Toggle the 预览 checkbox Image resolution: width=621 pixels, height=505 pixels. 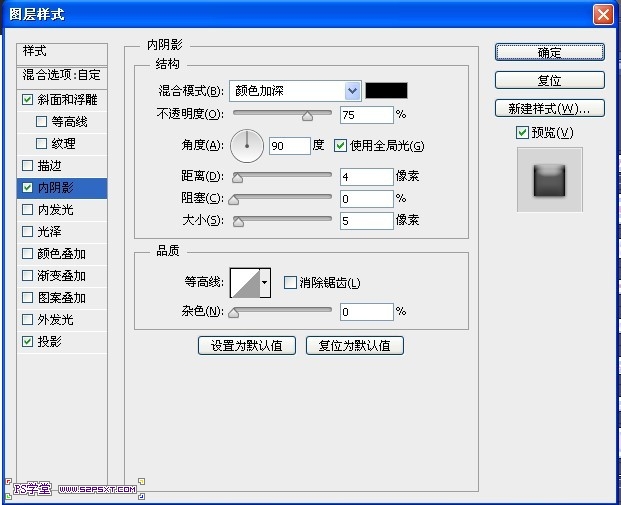coord(522,132)
